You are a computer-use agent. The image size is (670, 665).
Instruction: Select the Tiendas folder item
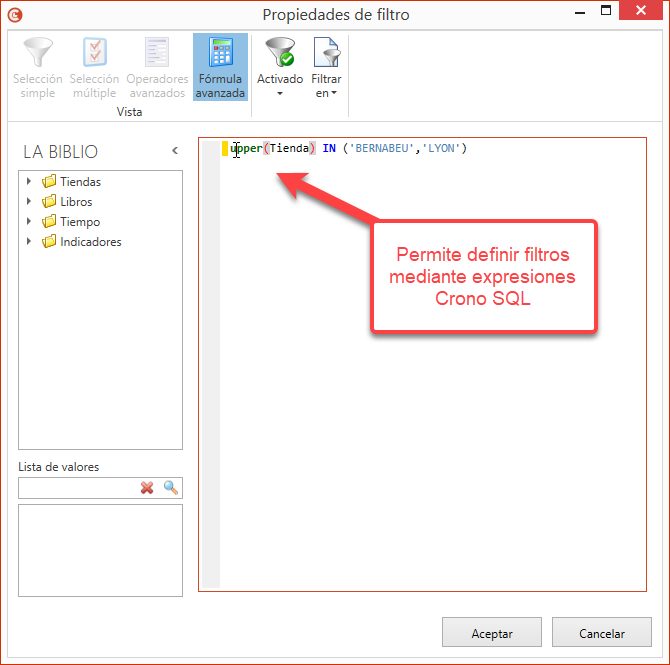(x=79, y=182)
